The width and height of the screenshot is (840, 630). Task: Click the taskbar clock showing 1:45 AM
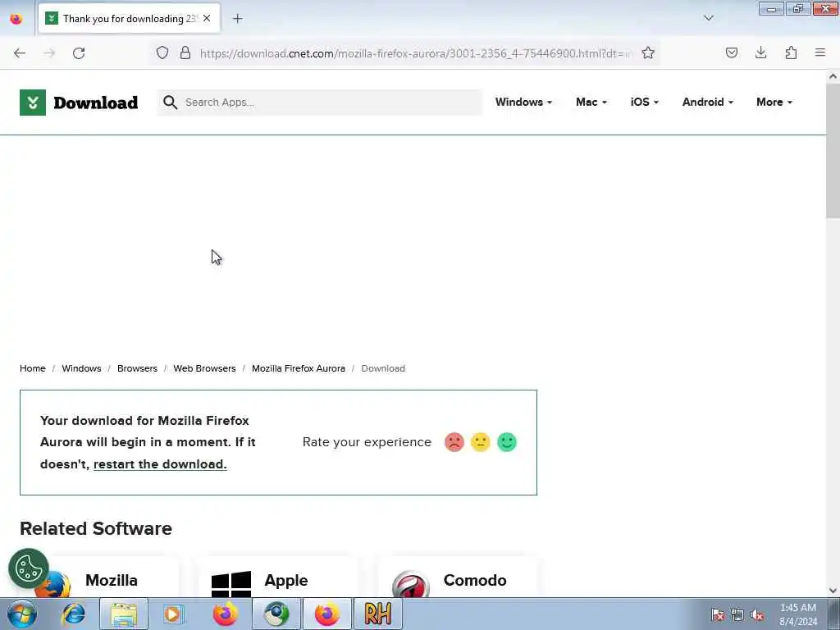(798, 614)
